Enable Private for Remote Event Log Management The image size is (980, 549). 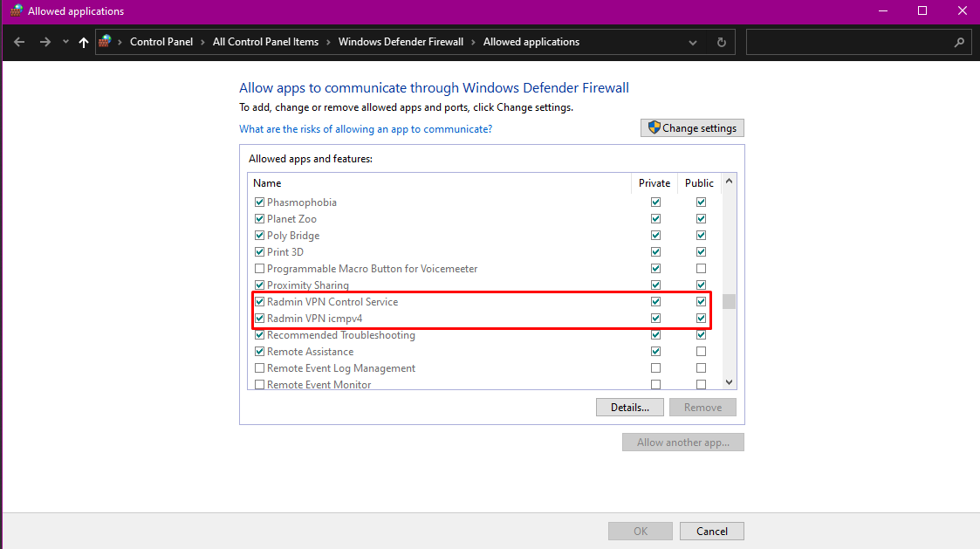(x=655, y=367)
